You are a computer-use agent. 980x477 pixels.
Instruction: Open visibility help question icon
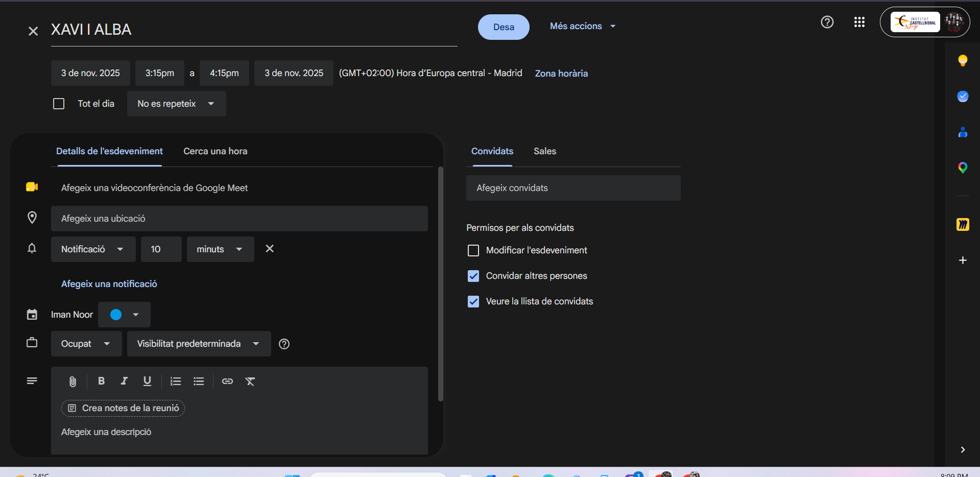click(x=284, y=344)
